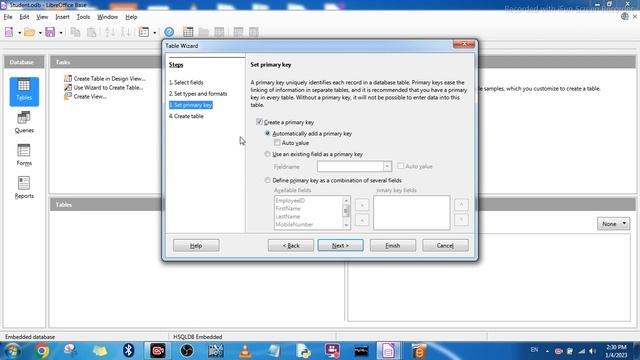
Task: Click the LibreOffice Base taskbar icon
Action: coord(388,351)
